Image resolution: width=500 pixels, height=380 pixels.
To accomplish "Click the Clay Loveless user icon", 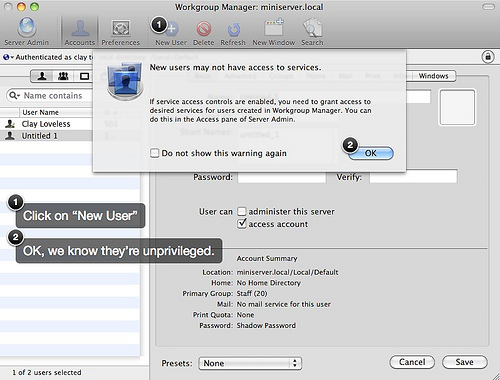I will coord(10,124).
